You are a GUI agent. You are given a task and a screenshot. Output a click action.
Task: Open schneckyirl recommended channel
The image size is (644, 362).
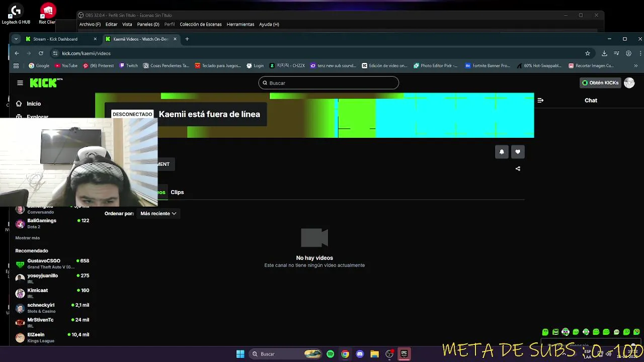52,308
